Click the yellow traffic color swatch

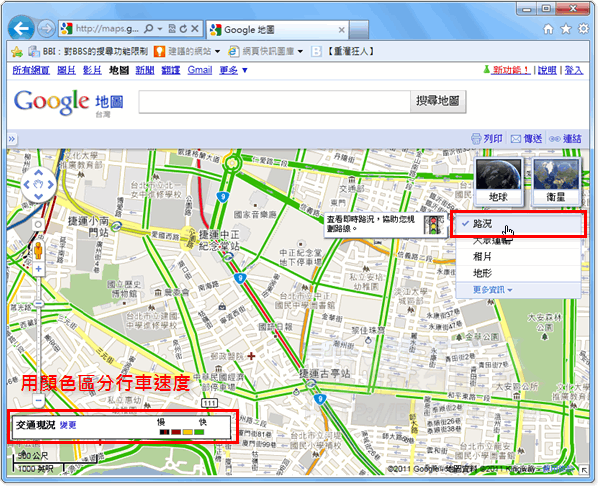click(x=188, y=432)
